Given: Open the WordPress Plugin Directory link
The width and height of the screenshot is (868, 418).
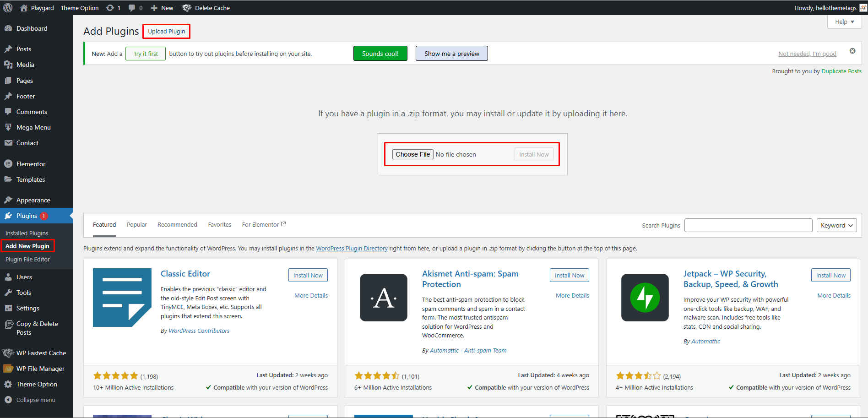Looking at the screenshot, I should [x=352, y=248].
